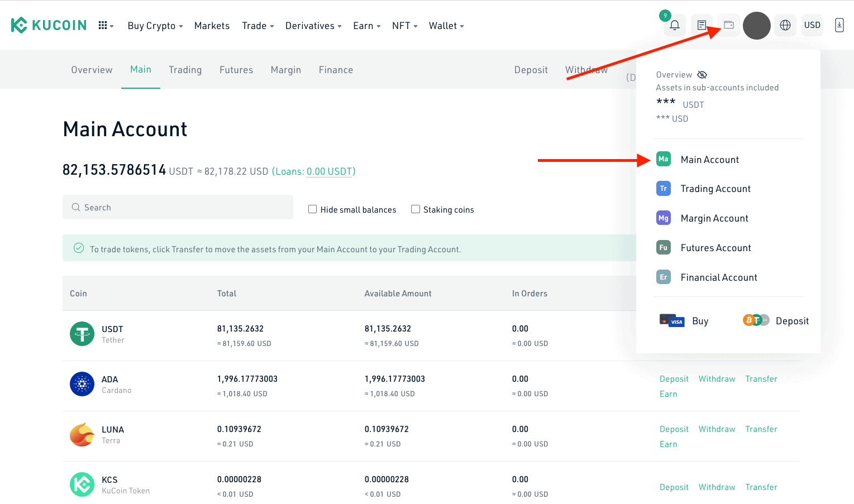The height and width of the screenshot is (504, 854).
Task: Click the search magnifier icon
Action: (x=76, y=207)
